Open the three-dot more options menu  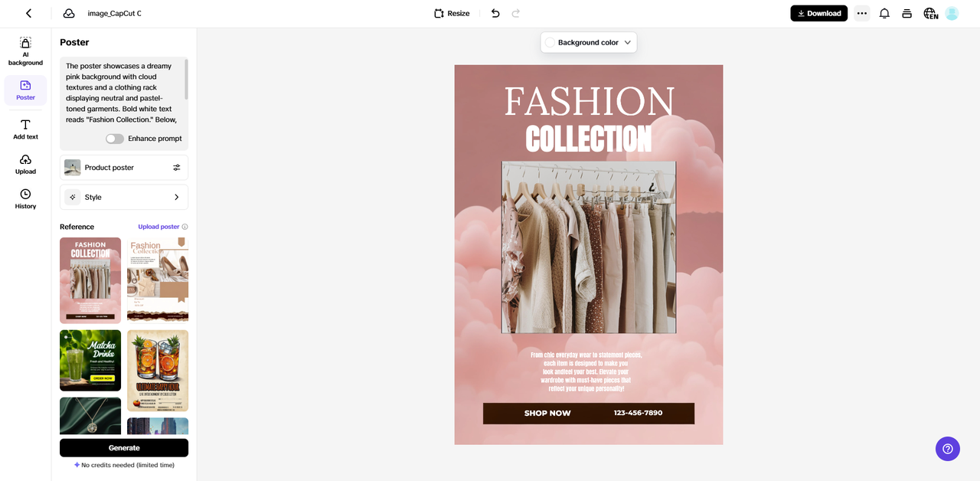point(862,13)
